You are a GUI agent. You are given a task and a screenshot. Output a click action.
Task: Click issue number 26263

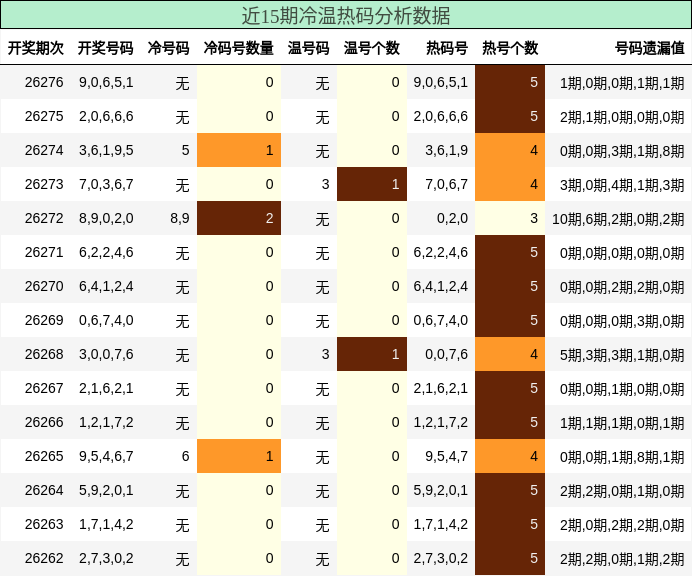click(x=44, y=524)
